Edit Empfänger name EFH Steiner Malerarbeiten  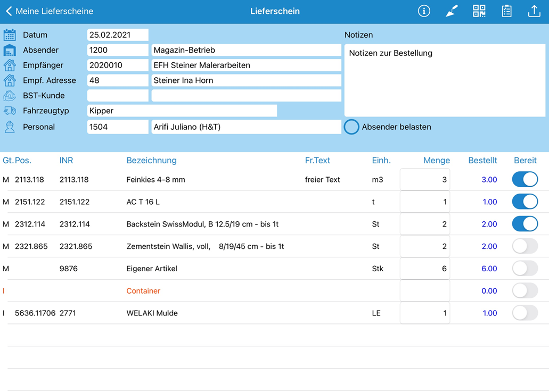(247, 65)
